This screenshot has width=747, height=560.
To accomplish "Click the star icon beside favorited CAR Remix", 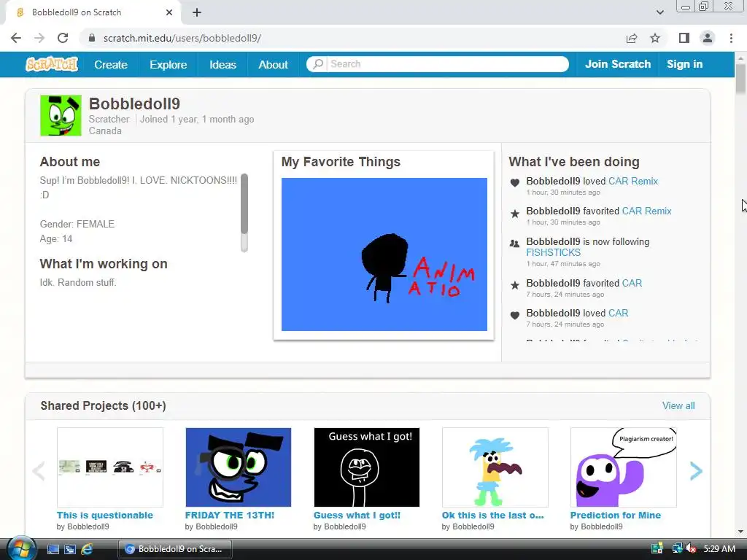I will tap(514, 214).
